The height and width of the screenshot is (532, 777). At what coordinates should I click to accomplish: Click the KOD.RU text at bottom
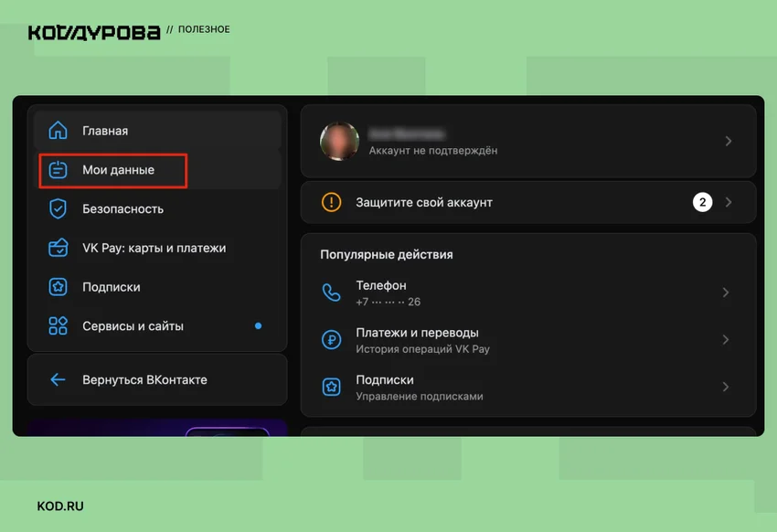tap(60, 506)
